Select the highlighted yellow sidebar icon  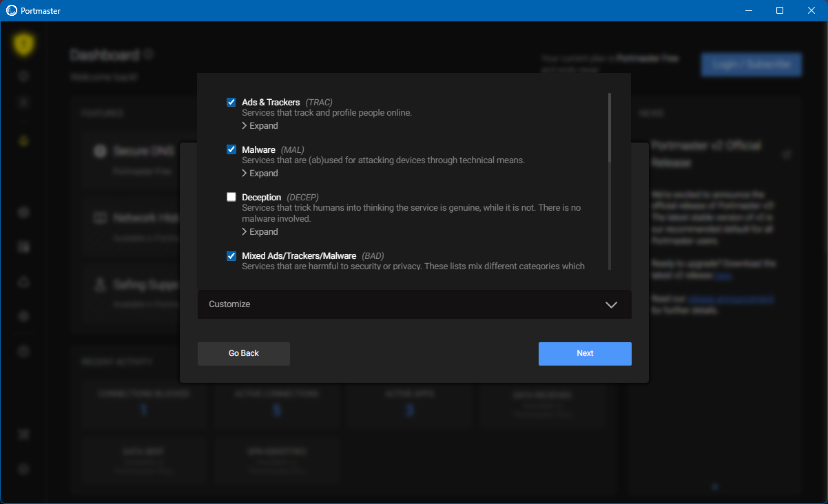(24, 141)
